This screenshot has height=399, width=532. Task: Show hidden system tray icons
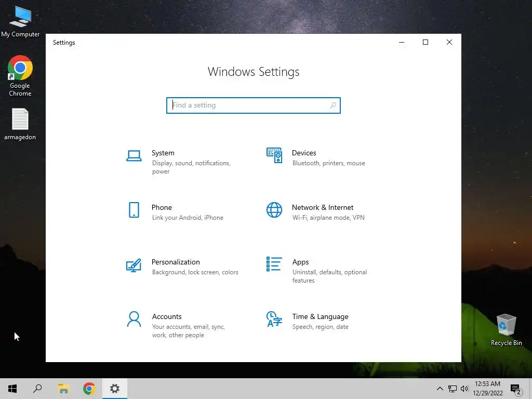[440, 389]
